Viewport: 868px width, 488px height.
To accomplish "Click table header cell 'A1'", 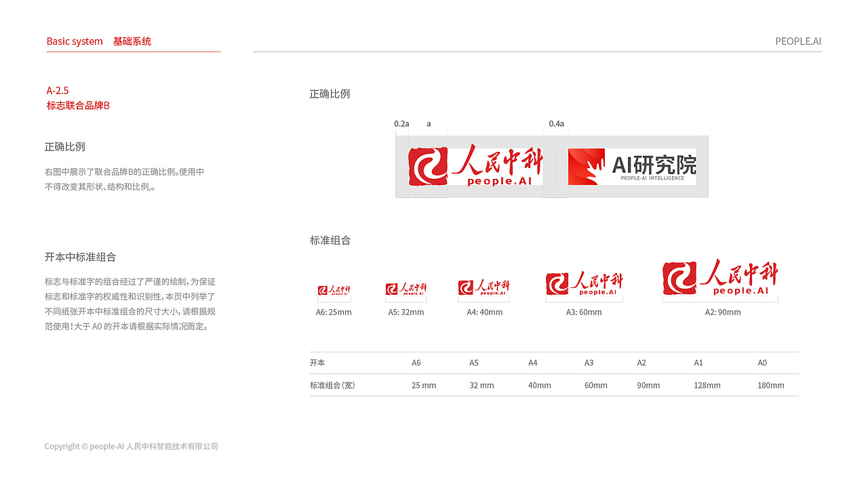I will 698,363.
